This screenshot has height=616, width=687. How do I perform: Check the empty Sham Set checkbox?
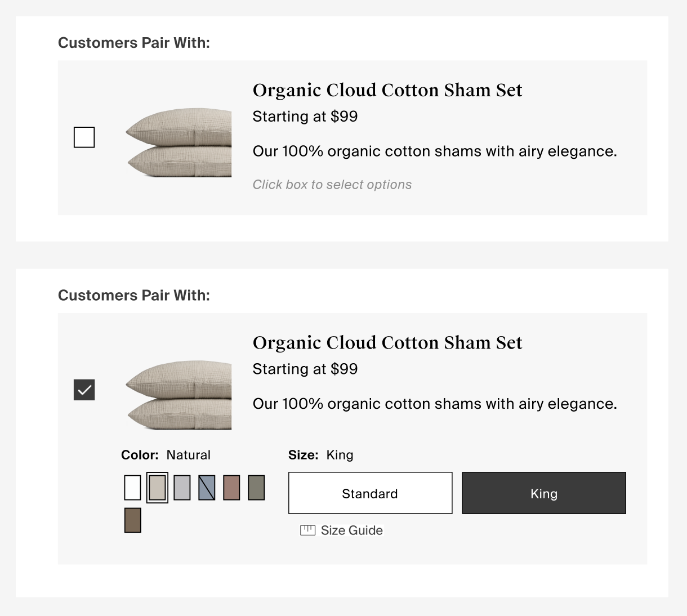pyautogui.click(x=84, y=137)
